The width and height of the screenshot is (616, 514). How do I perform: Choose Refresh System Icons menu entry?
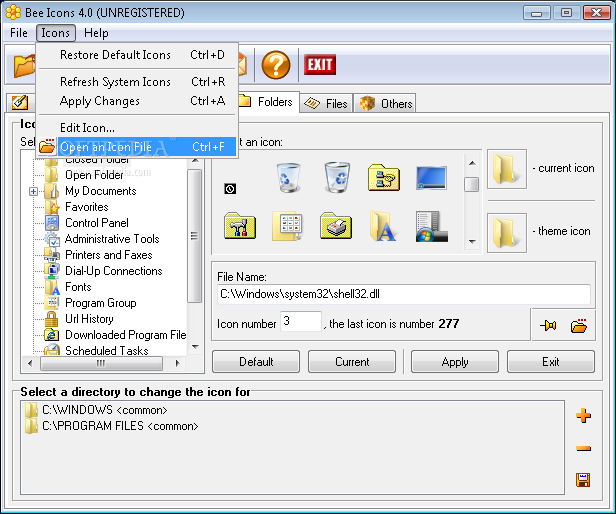137,82
